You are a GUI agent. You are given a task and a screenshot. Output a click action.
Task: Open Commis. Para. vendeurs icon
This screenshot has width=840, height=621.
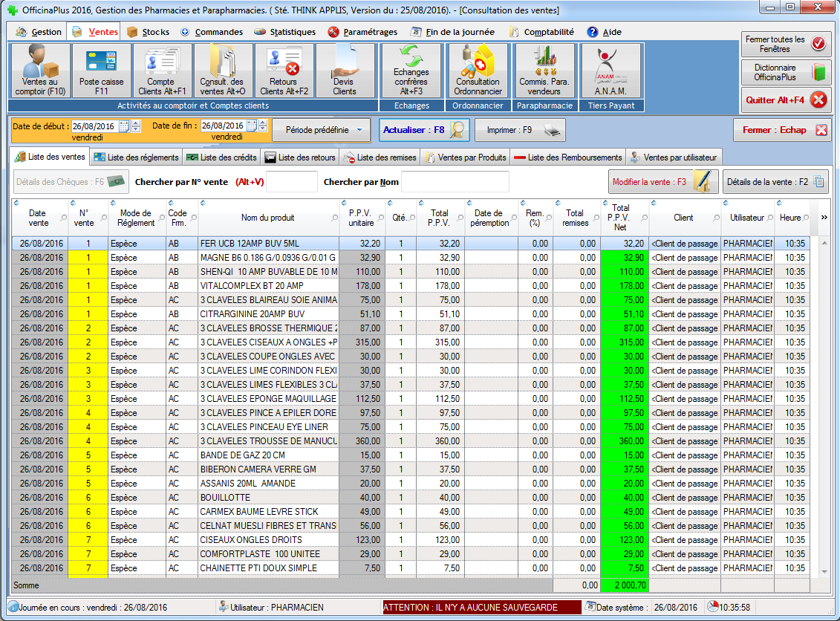544,71
